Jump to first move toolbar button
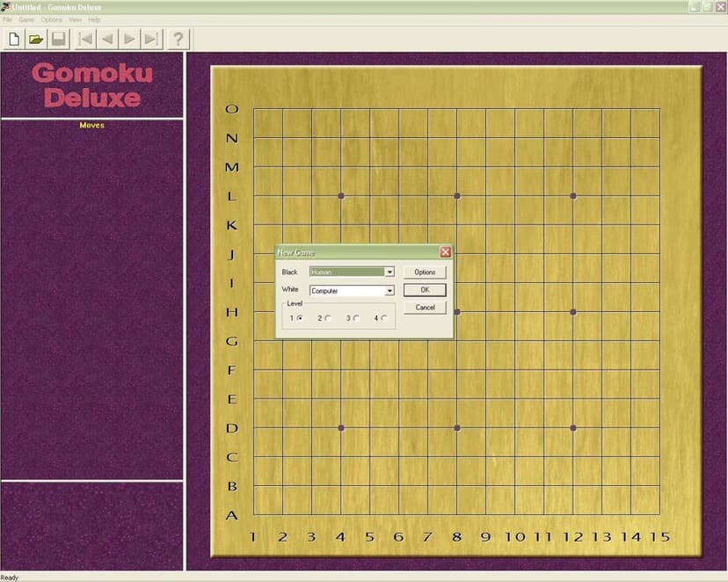 point(85,39)
